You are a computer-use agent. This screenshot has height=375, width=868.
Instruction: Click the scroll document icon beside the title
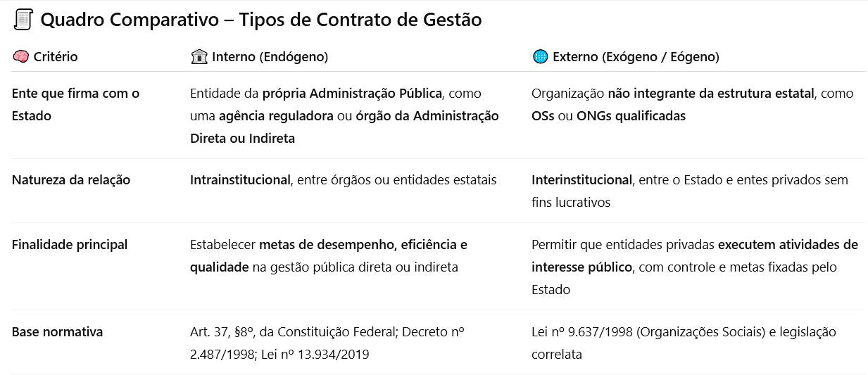[x=23, y=20]
